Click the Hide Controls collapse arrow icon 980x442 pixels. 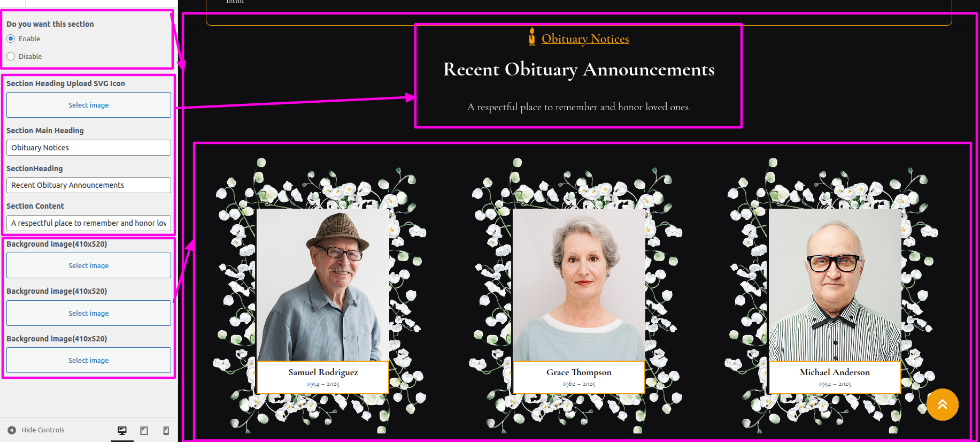pos(12,430)
